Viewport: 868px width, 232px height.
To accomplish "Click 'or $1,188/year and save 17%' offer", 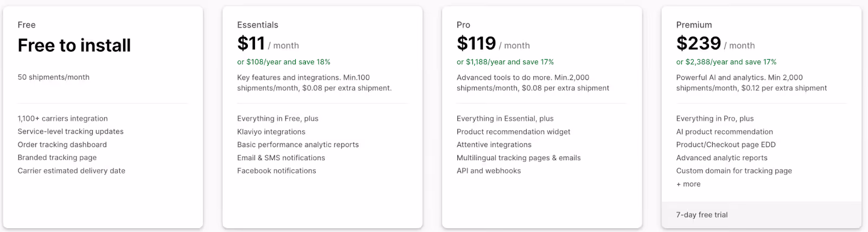I will coord(505,62).
